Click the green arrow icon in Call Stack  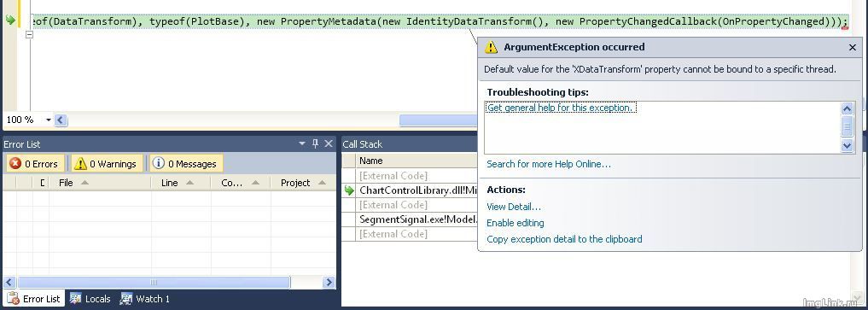(349, 190)
